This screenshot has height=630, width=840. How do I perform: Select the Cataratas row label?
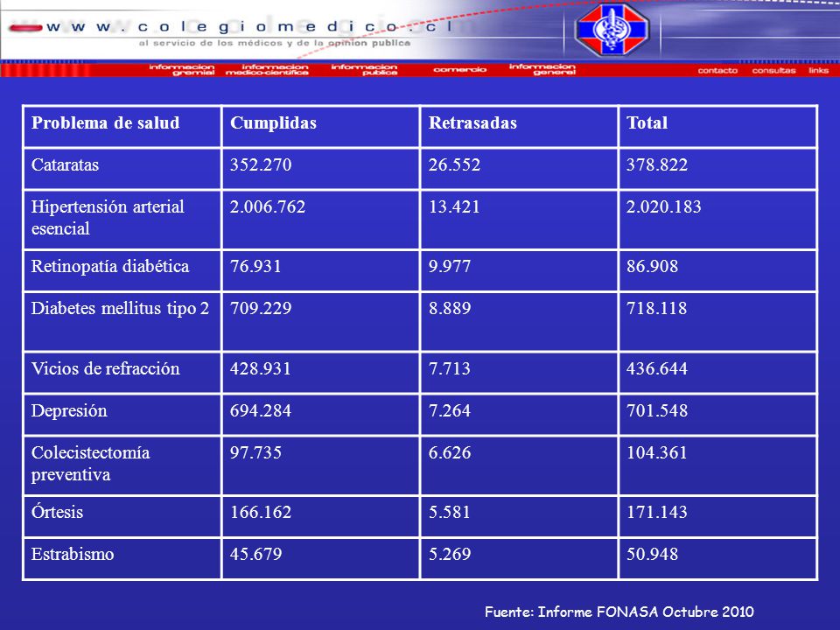pyautogui.click(x=65, y=164)
